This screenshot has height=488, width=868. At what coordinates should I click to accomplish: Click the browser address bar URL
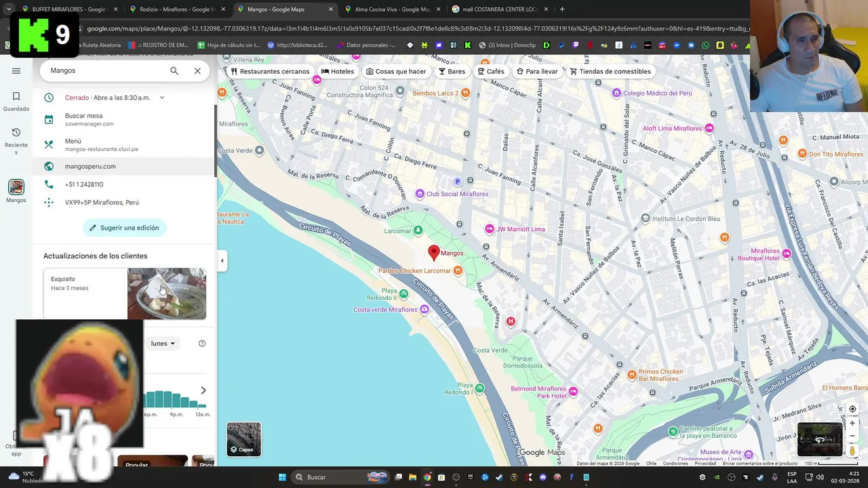[x=417, y=28]
